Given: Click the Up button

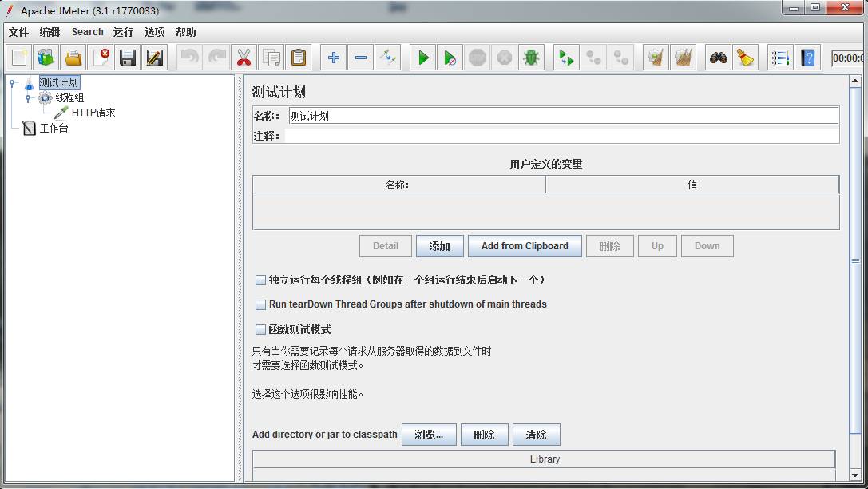Looking at the screenshot, I should point(657,246).
